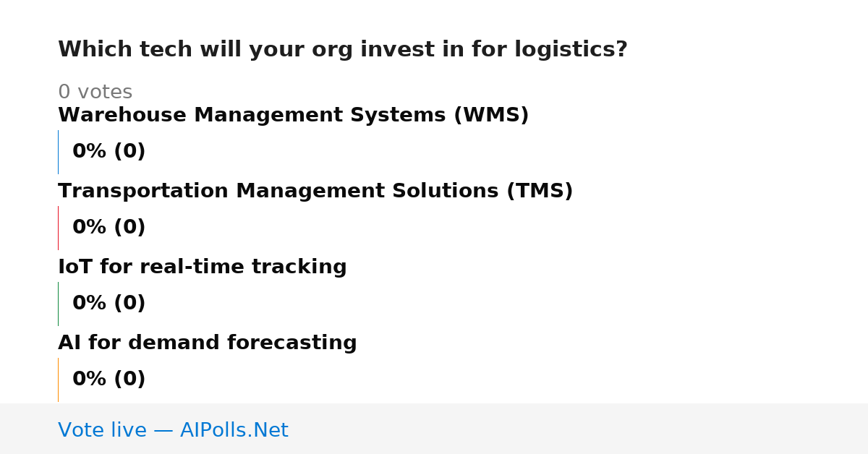
Task: Choose the AI for demand forecasting option
Action: 208,343
